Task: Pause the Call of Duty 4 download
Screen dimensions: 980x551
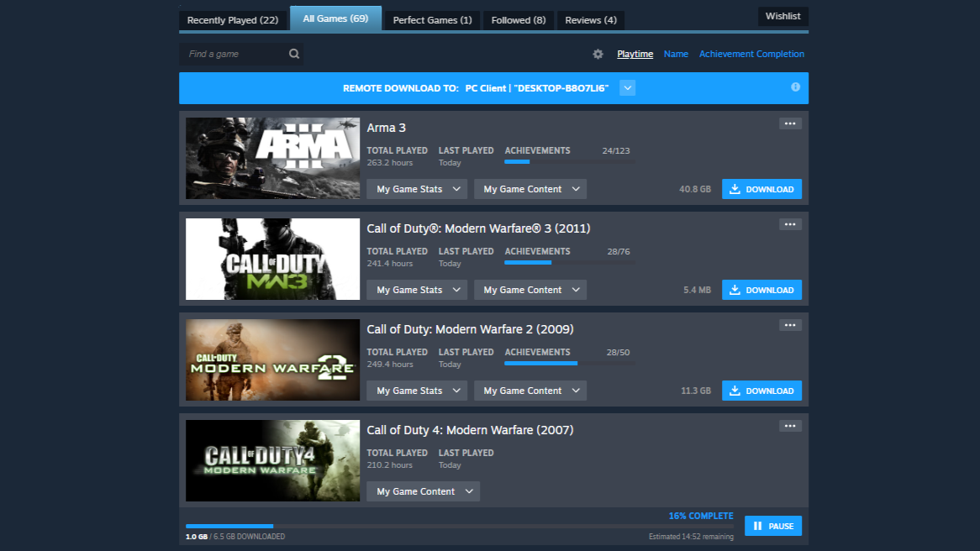Action: click(773, 526)
